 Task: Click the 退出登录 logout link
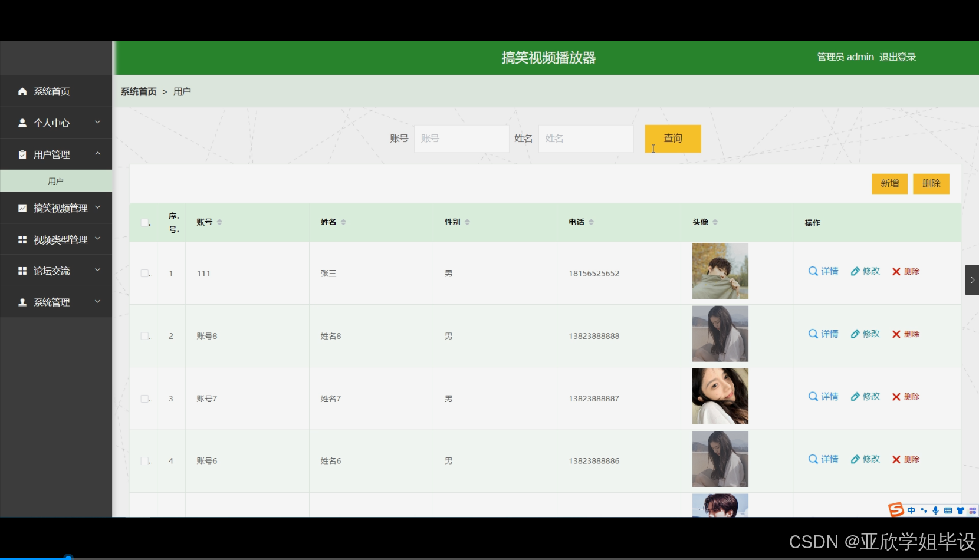[898, 57]
